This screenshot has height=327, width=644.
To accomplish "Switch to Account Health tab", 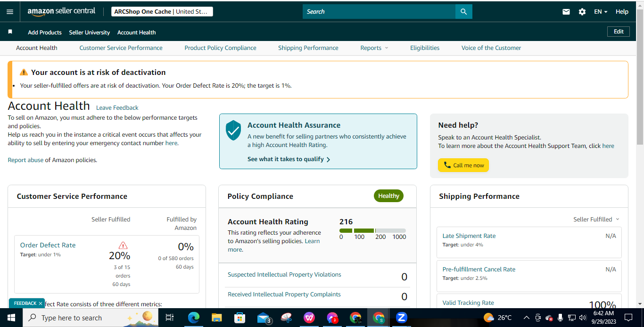I will 37,48.
